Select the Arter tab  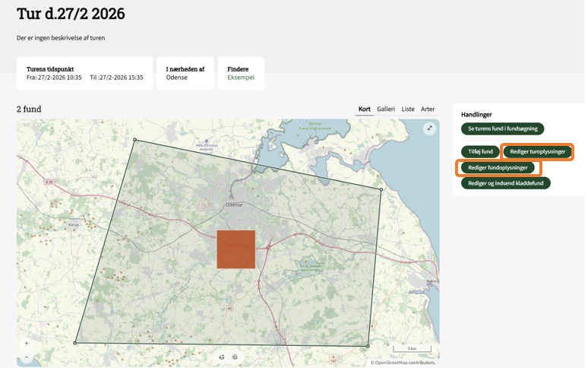428,109
